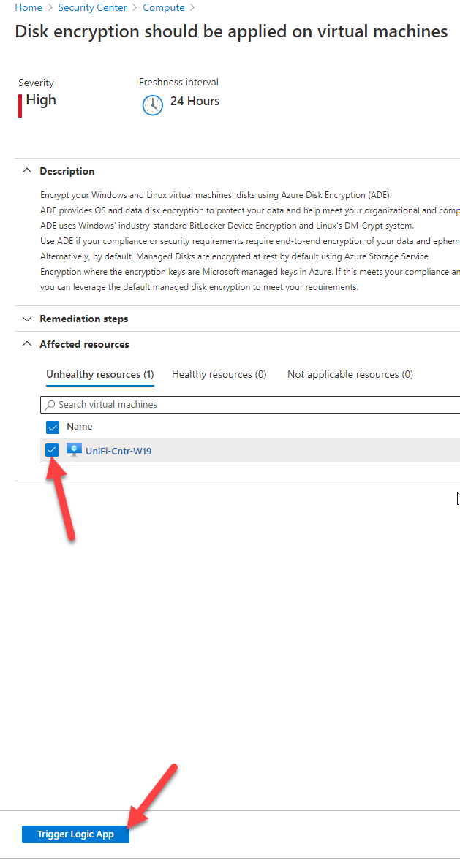The height and width of the screenshot is (868, 460).
Task: Select the Unhealthy resources (1) tab
Action: 100,375
